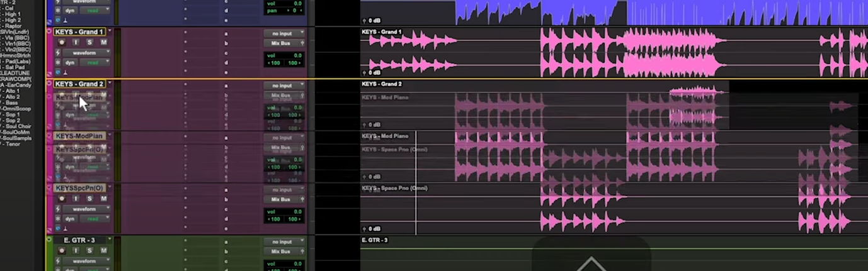Open no input selector for KEYS-ModPian
The image size is (868, 271).
[284, 138]
